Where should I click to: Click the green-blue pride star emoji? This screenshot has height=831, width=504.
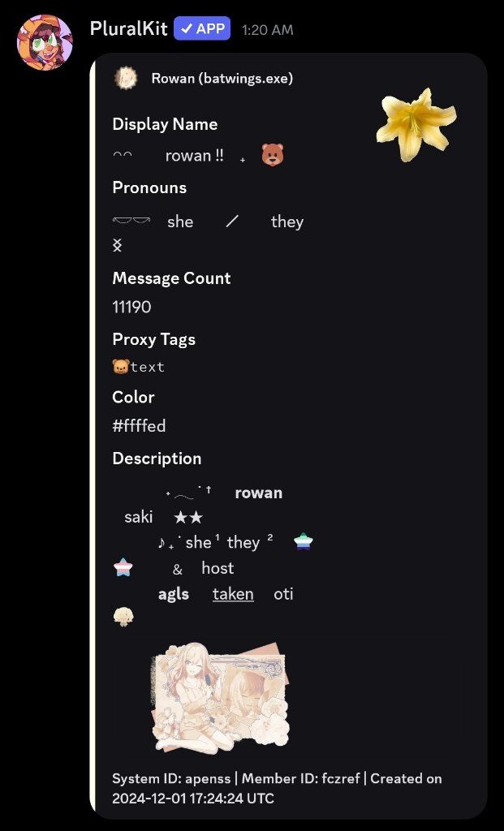pyautogui.click(x=304, y=541)
